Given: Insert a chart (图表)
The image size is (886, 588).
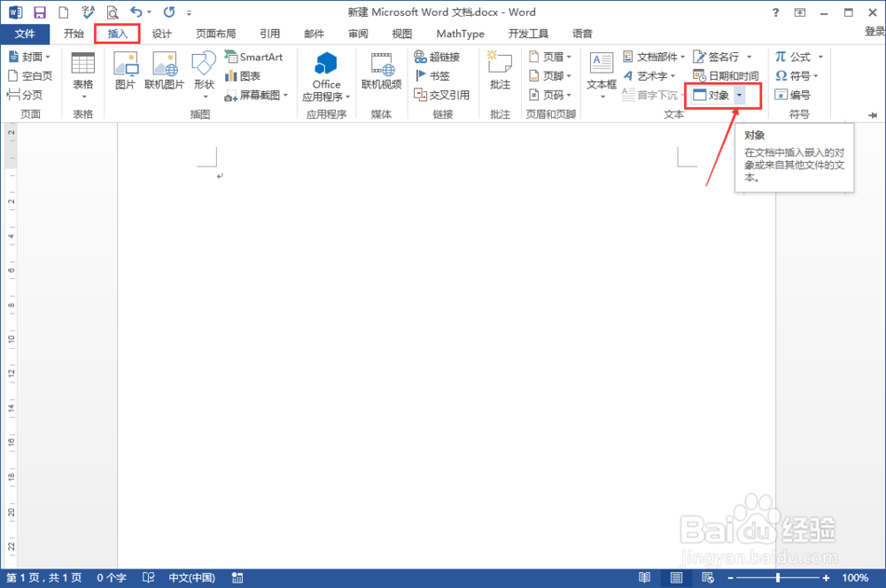Looking at the screenshot, I should [243, 75].
